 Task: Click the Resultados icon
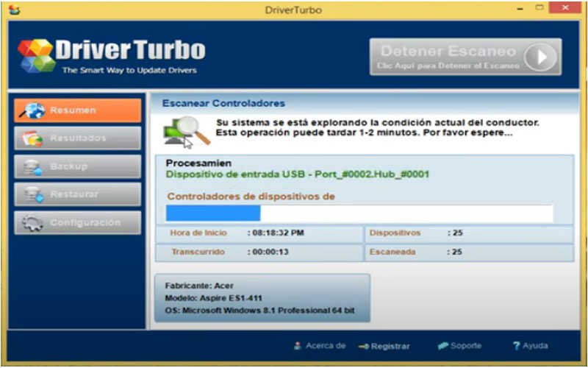coord(32,138)
